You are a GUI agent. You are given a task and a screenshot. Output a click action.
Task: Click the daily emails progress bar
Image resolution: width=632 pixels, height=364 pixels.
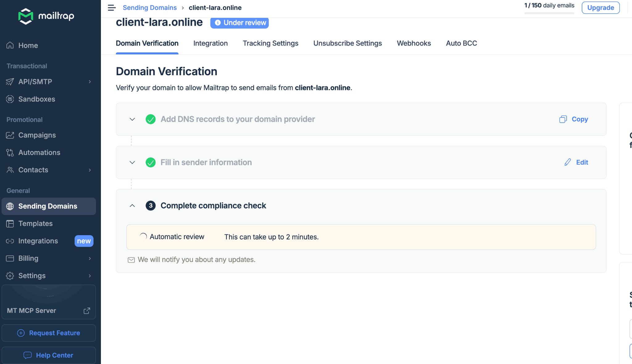pyautogui.click(x=549, y=13)
